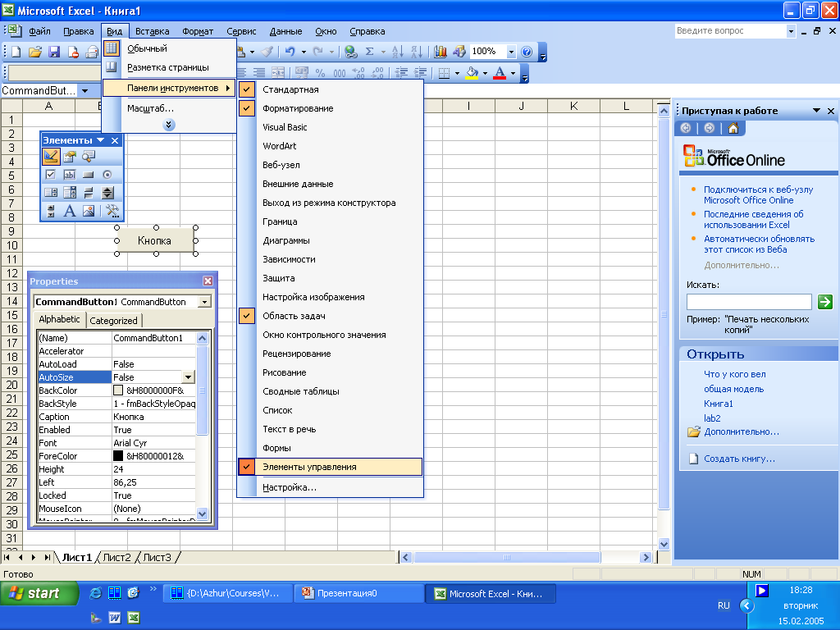Click Искать search input field
This screenshot has width=840, height=630.
coord(749,302)
